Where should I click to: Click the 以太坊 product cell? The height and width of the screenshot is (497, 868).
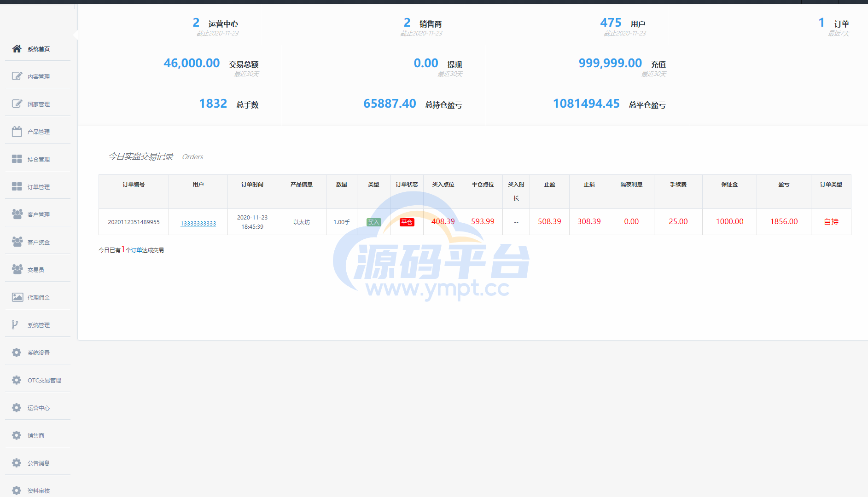pos(302,222)
